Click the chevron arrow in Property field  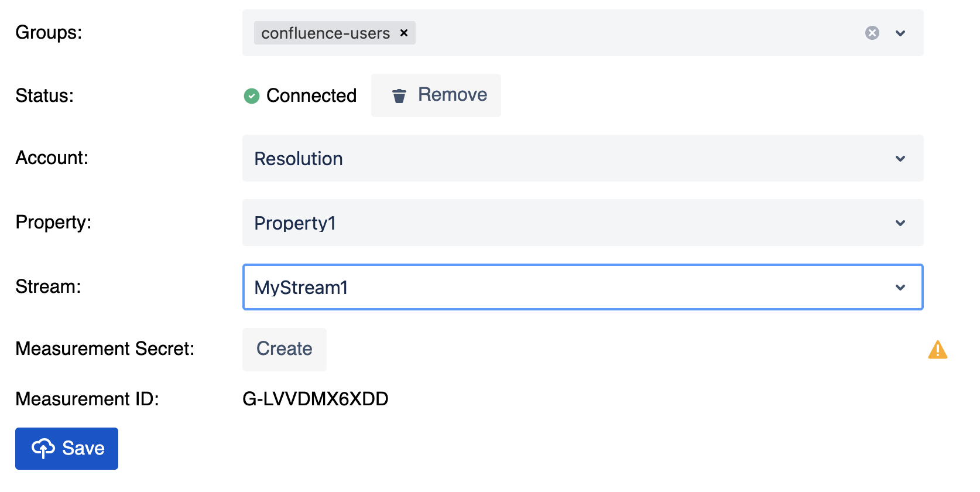[x=900, y=223]
